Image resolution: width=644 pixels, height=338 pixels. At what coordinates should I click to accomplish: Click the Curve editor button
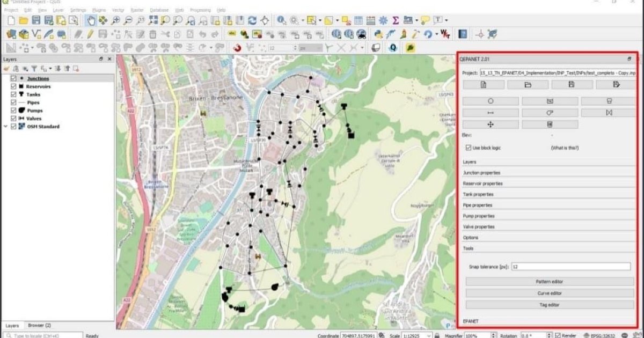tap(549, 293)
